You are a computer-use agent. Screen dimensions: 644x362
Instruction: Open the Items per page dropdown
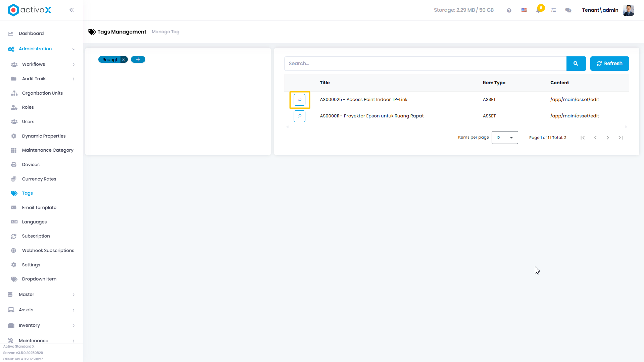coord(505,138)
